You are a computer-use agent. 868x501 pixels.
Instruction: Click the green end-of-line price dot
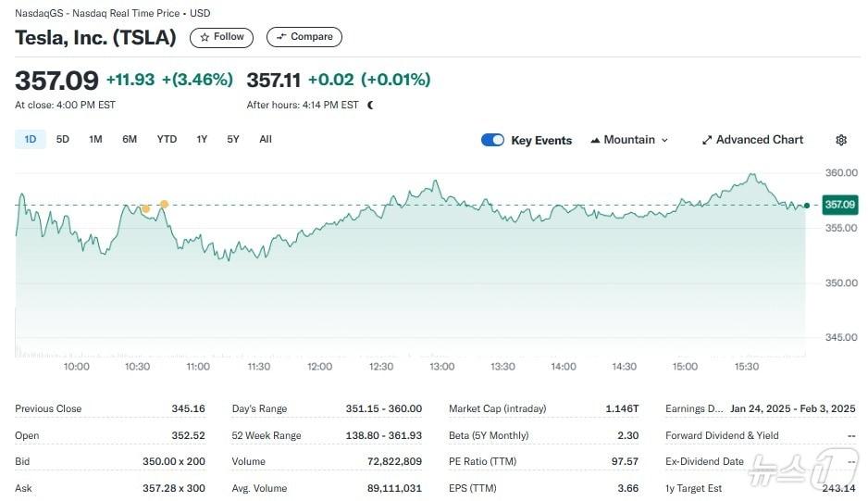[807, 206]
